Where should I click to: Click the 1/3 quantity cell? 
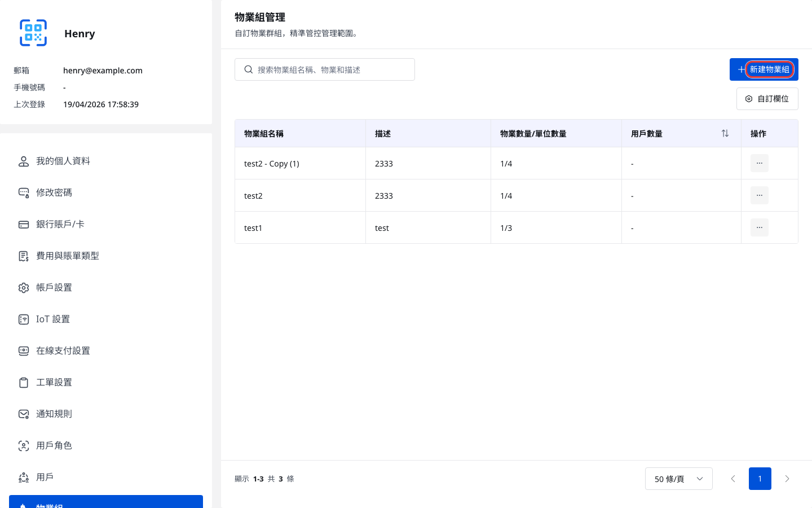click(x=557, y=227)
